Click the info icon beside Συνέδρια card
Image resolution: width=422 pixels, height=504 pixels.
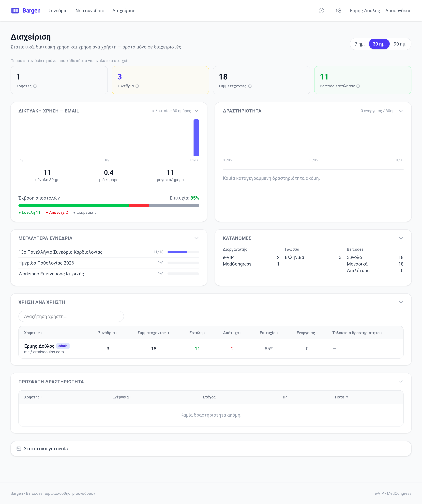click(x=137, y=86)
